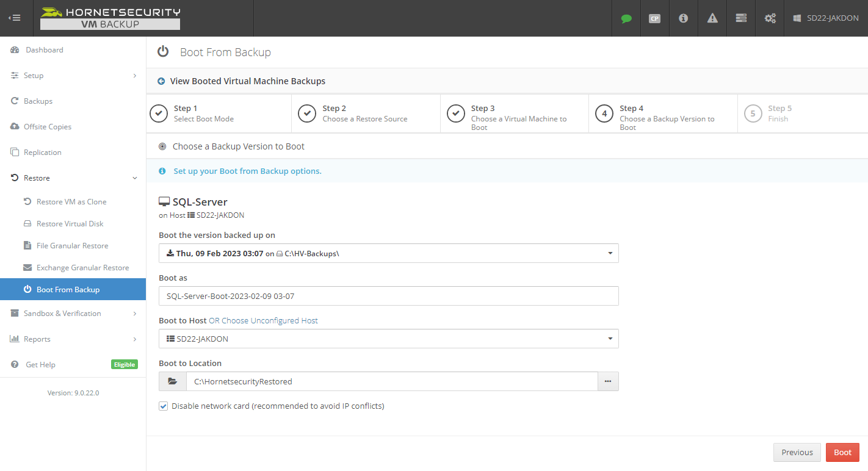Screen dimensions: 868x471
Task: Select Step 5 Finish step indicator
Action: [x=753, y=113]
